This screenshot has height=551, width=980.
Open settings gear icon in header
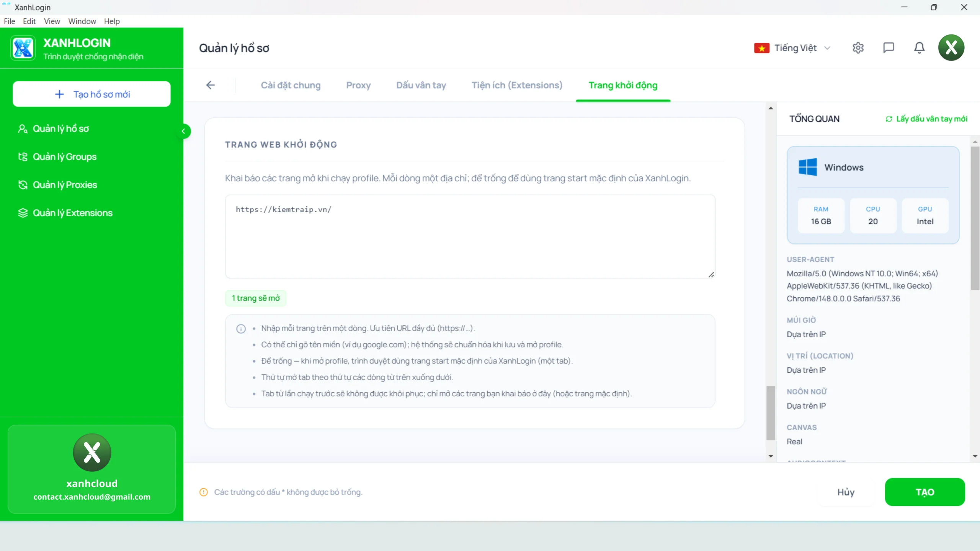858,48
